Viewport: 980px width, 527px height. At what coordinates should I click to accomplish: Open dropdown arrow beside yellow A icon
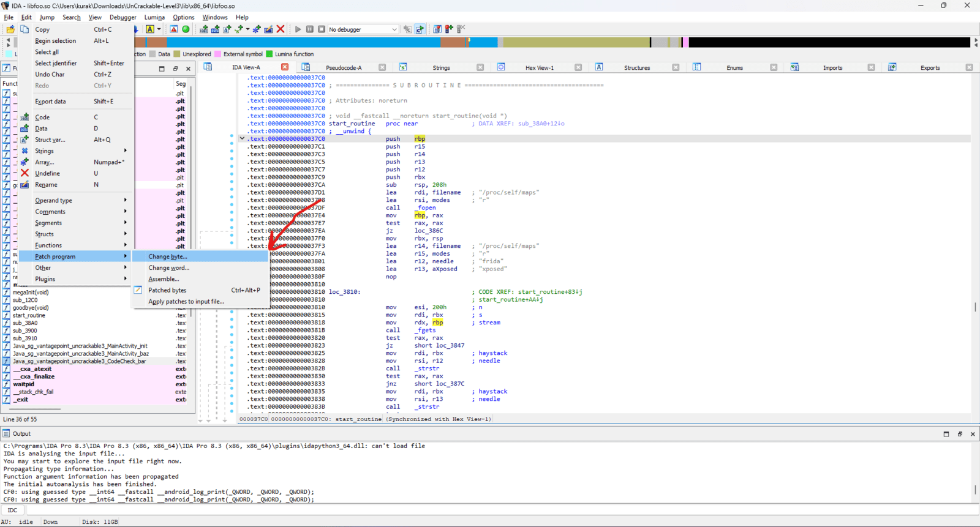[x=159, y=29]
